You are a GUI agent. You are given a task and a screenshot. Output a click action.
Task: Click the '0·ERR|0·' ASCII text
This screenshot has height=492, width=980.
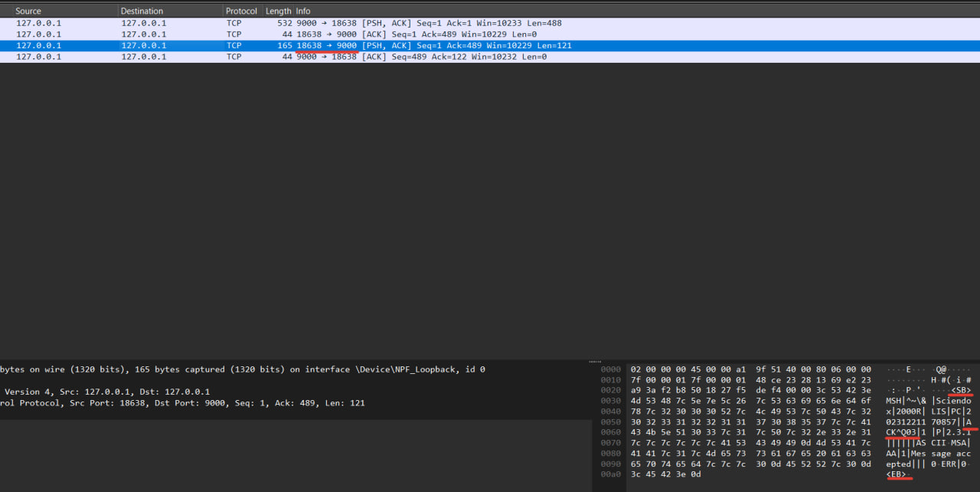coord(951,464)
